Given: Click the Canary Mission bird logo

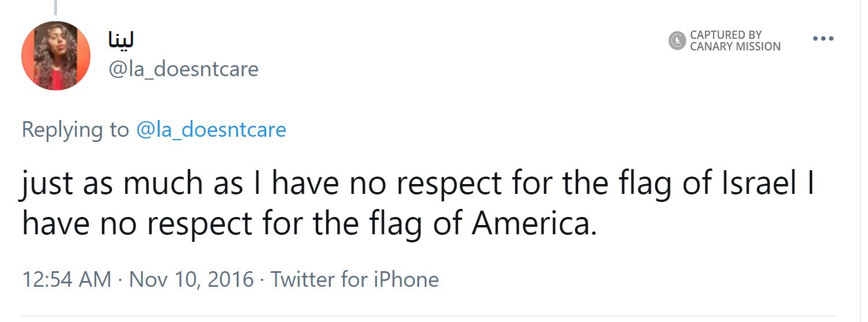Looking at the screenshot, I should (677, 41).
